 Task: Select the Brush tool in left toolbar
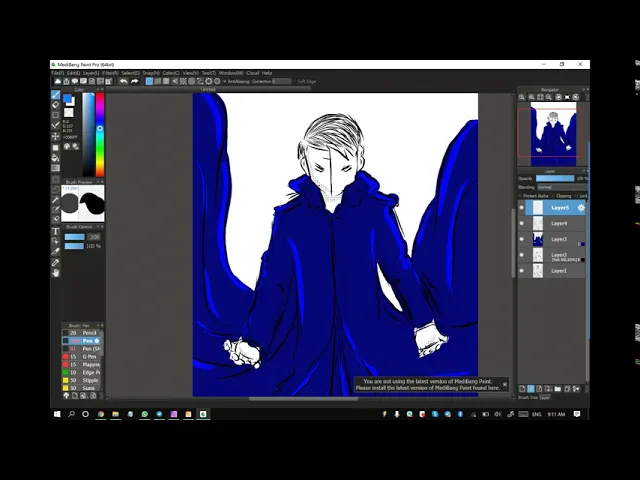56,95
